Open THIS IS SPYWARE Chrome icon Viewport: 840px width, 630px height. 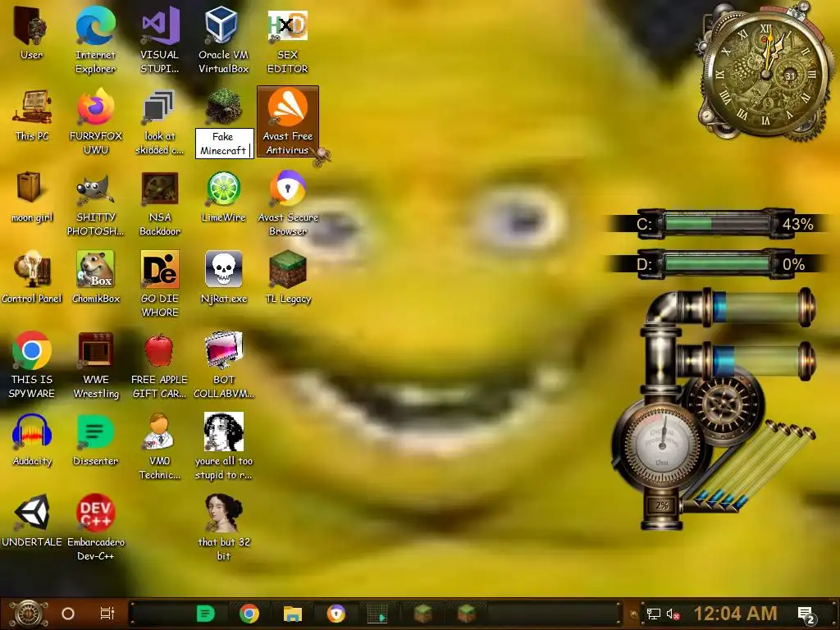coord(32,350)
